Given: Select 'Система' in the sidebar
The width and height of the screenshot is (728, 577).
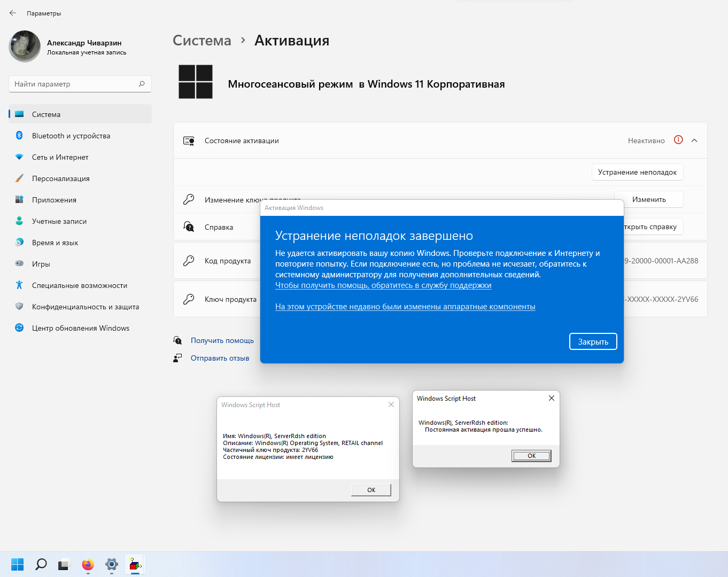Looking at the screenshot, I should tap(80, 114).
